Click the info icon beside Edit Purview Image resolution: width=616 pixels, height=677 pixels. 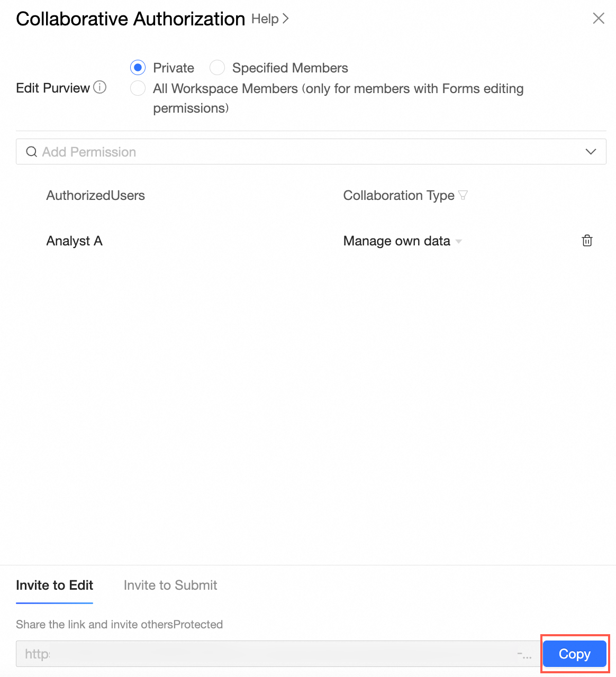[x=100, y=87]
